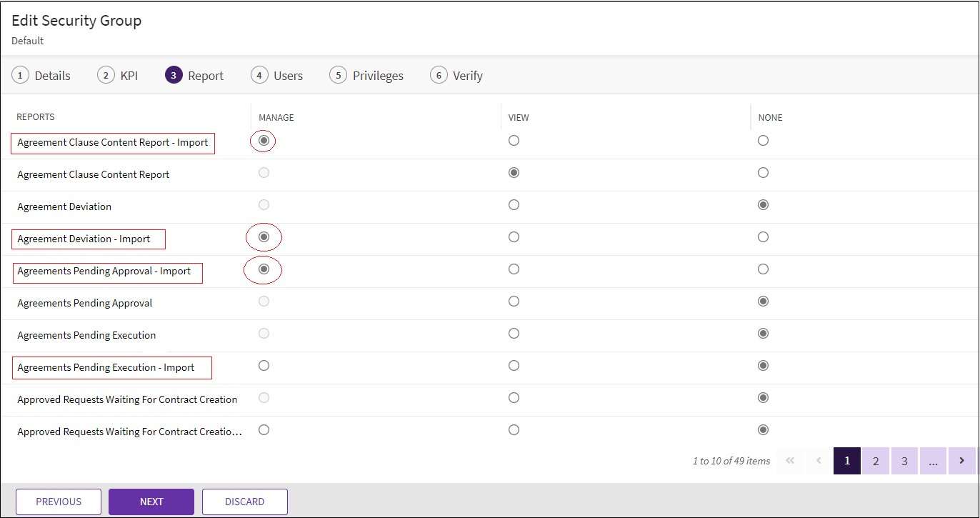980x518 pixels.
Task: Select View for Agreement Deviation
Action: coord(514,205)
